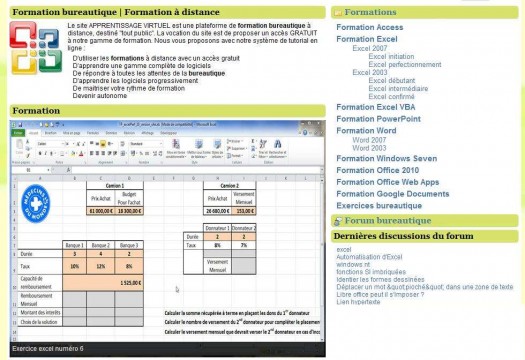Open the Formation Excel VBA link
This screenshot has width=525, height=360.
click(376, 107)
